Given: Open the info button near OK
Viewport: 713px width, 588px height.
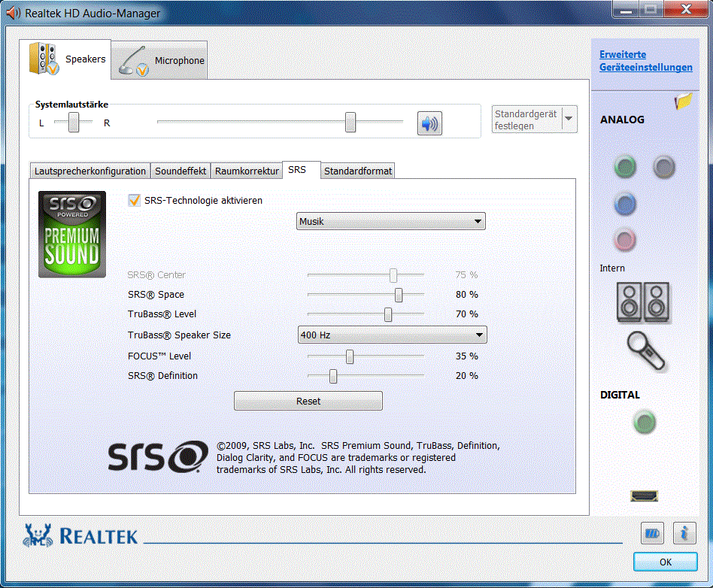Looking at the screenshot, I should pyautogui.click(x=684, y=533).
